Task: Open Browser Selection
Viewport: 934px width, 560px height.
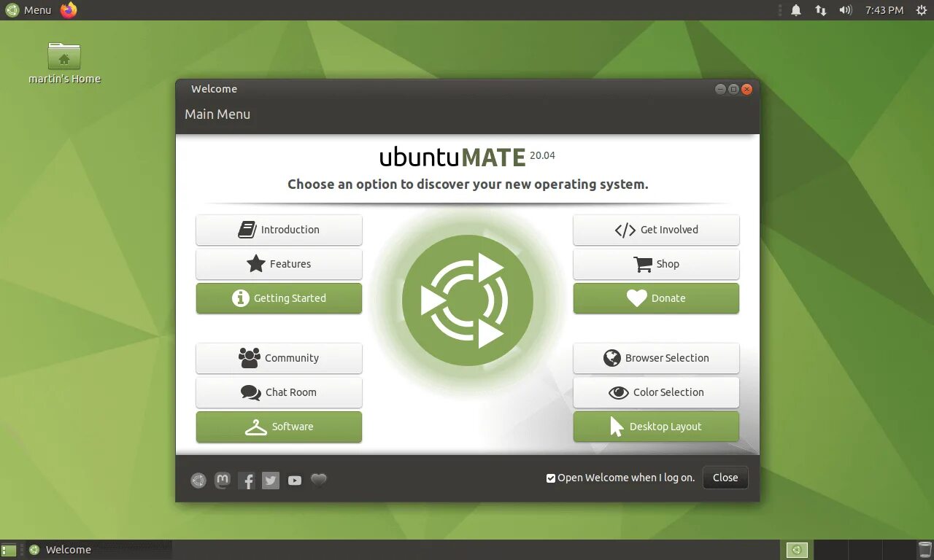Action: click(x=656, y=358)
